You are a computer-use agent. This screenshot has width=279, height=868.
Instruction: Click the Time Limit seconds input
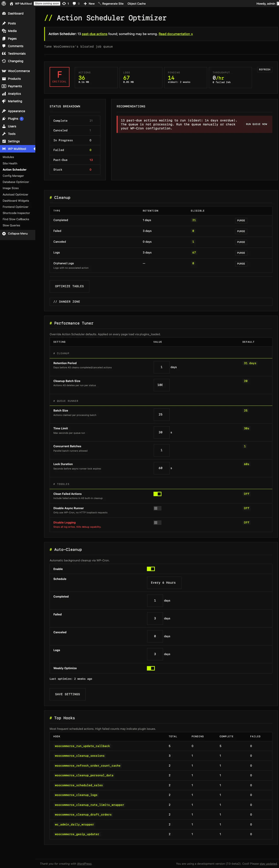162,432
